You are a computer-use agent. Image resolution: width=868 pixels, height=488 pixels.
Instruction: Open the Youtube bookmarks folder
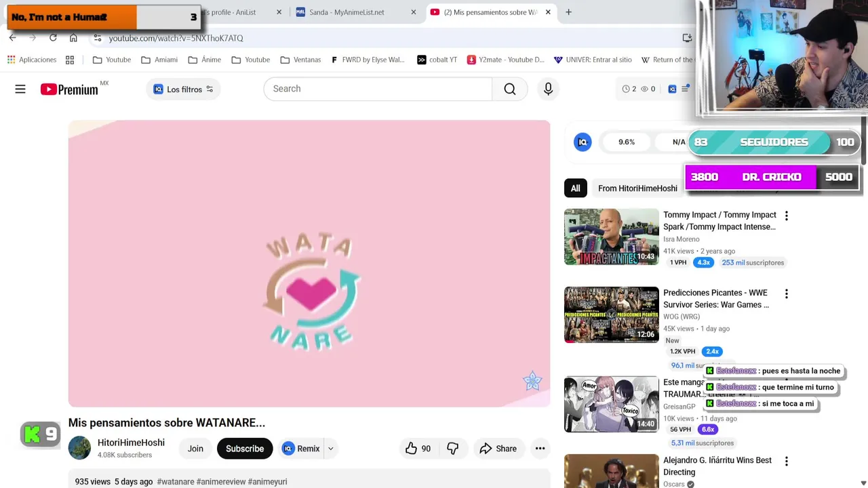click(112, 60)
